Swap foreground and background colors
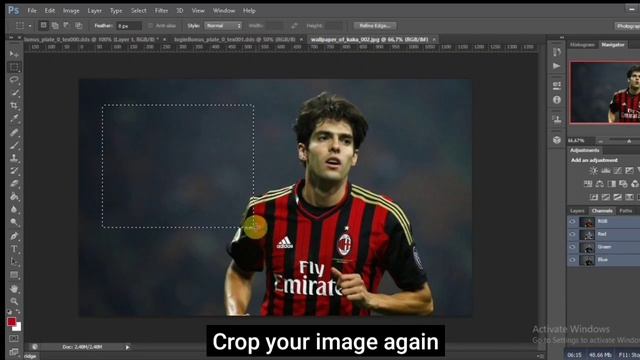This screenshot has height=360, width=640. pyautogui.click(x=18, y=312)
